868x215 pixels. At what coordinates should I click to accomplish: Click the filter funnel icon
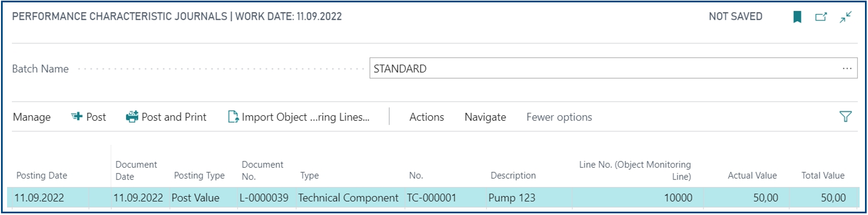846,117
